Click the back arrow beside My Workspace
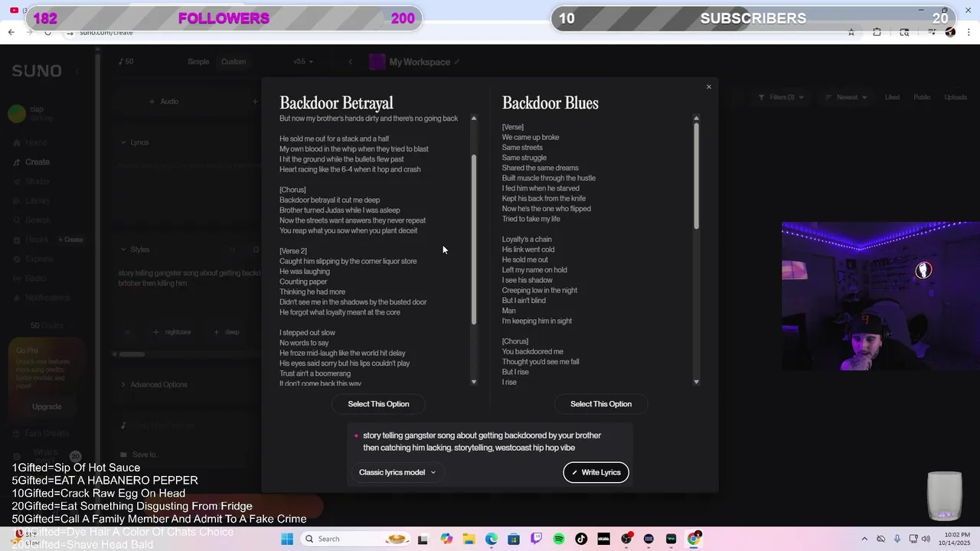 click(x=350, y=62)
